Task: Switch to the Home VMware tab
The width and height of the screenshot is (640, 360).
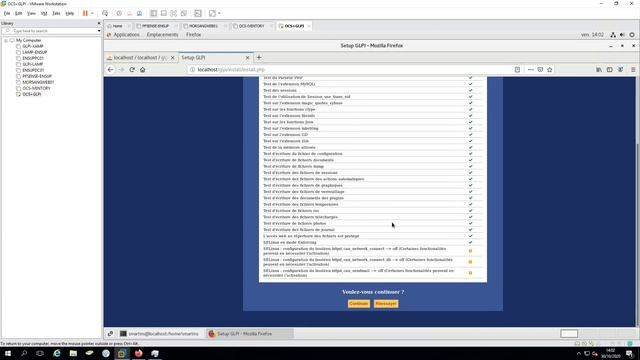Action: [x=117, y=26]
